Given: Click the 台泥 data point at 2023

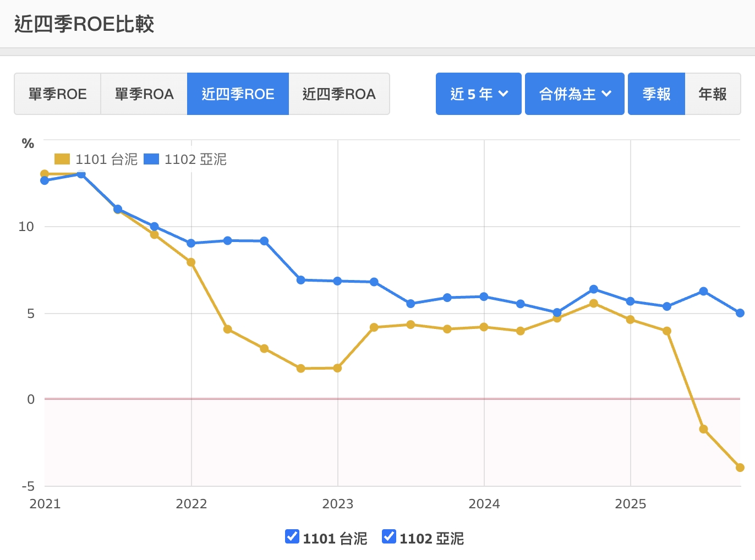Looking at the screenshot, I should (337, 368).
